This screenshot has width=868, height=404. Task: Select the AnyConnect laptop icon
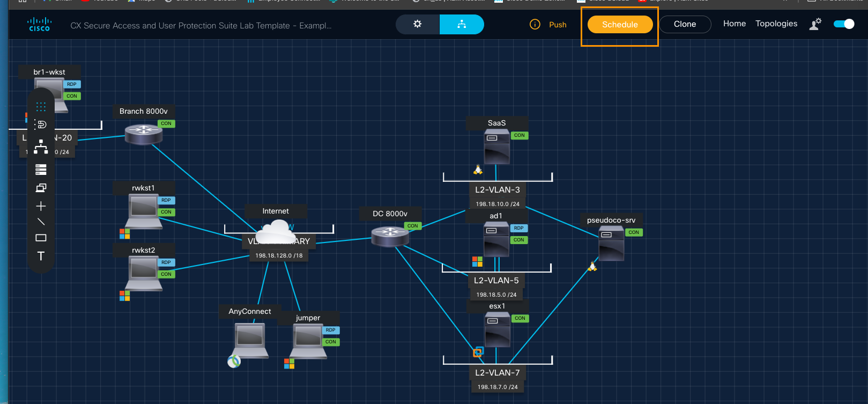point(250,341)
